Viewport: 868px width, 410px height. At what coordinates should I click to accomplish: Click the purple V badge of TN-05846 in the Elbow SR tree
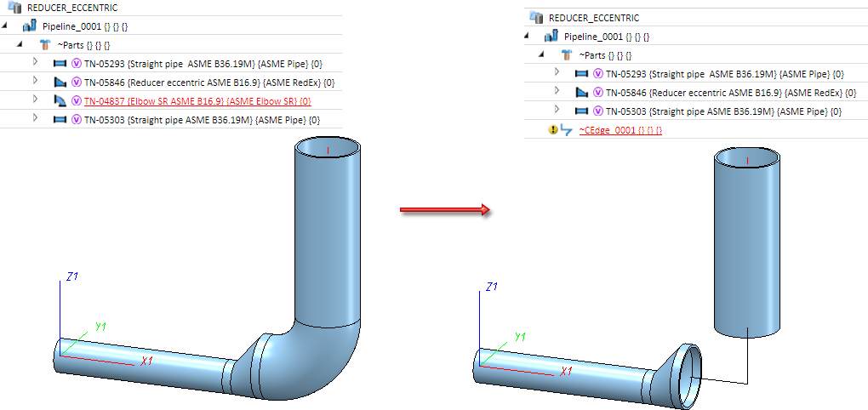[77, 83]
